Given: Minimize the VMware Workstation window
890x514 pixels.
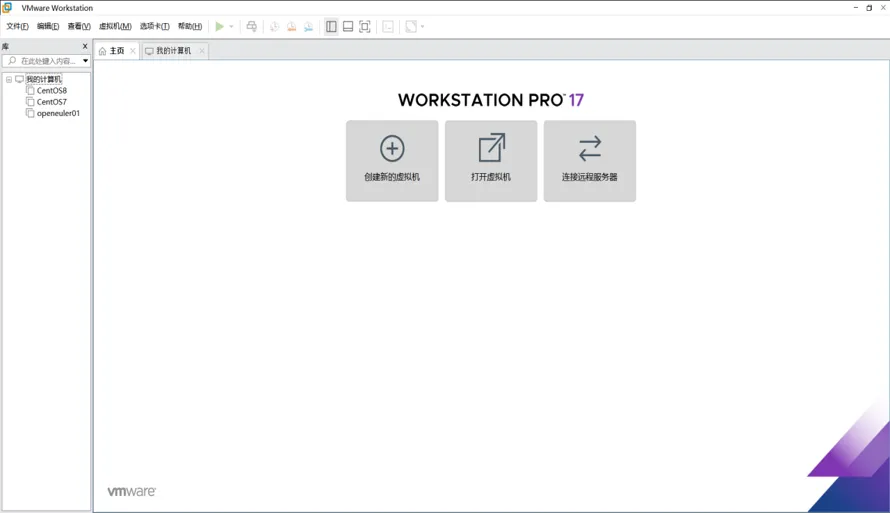Looking at the screenshot, I should (856, 8).
